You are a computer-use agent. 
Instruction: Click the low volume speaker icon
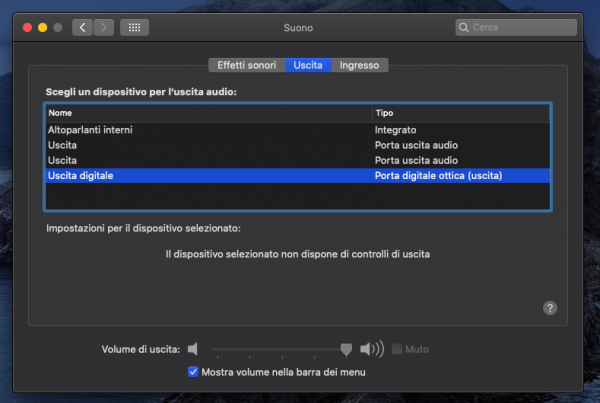[x=193, y=349]
